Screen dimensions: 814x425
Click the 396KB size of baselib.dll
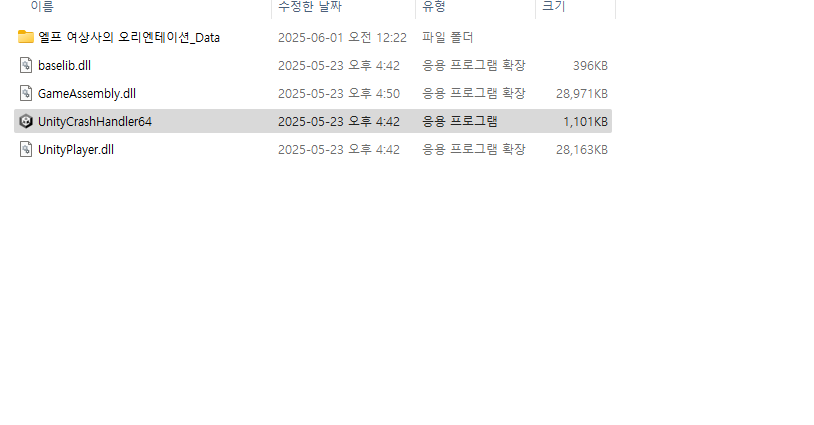(590, 65)
